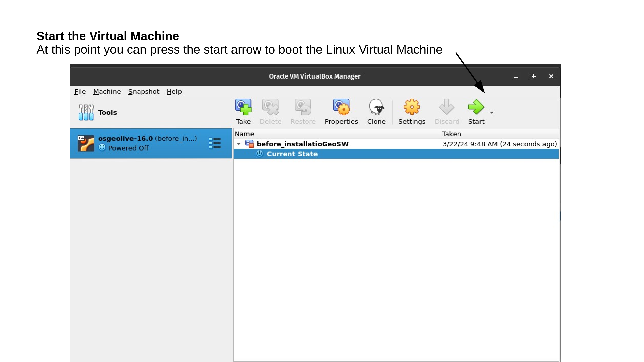Screen dimensions: 644x362
Task: Open the Start button dropdown arrow
Action: [x=492, y=112]
